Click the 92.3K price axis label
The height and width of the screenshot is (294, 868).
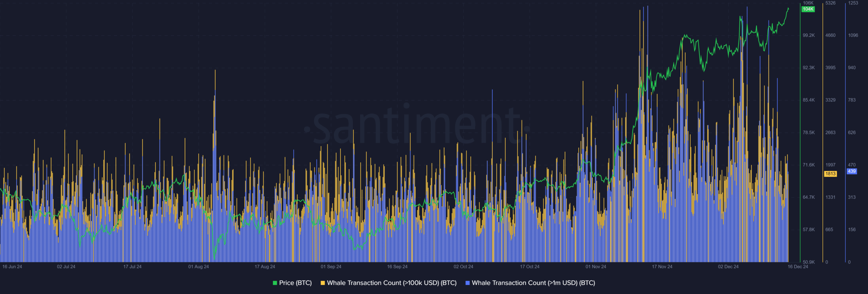809,67
